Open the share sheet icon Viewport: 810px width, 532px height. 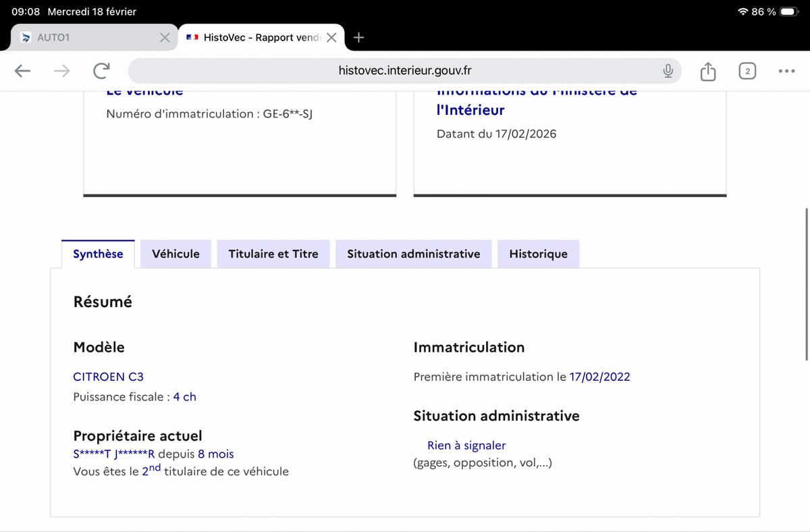pos(707,71)
